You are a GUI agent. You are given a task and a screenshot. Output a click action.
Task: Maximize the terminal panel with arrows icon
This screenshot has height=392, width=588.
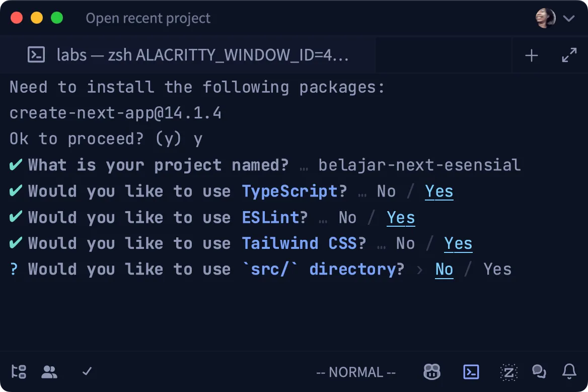[569, 55]
